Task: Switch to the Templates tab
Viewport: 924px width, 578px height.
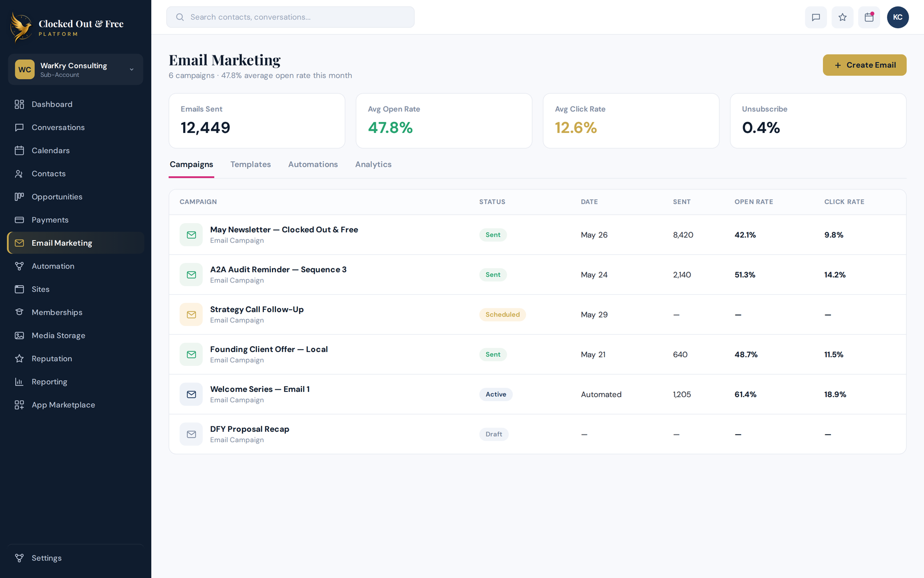Action: pyautogui.click(x=251, y=165)
